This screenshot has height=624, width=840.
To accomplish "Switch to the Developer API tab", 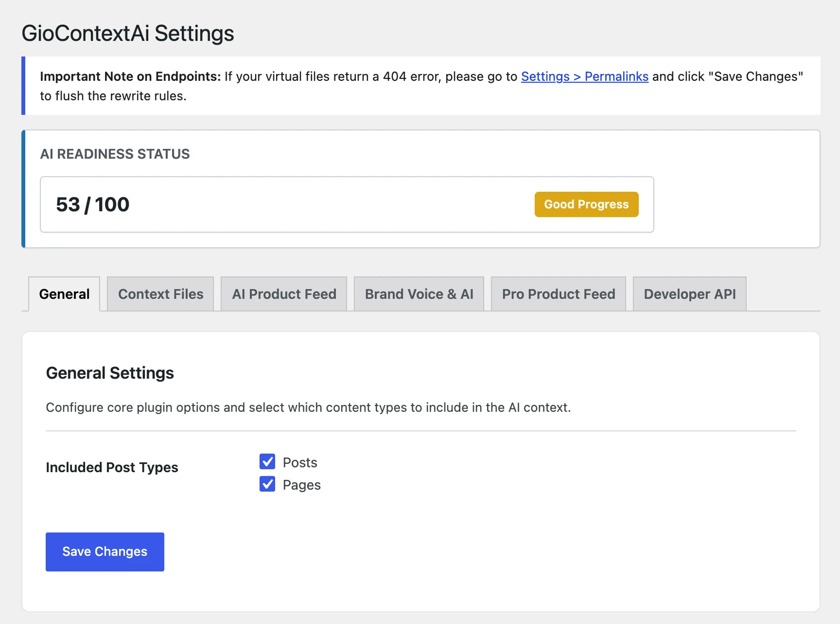I will pyautogui.click(x=690, y=294).
